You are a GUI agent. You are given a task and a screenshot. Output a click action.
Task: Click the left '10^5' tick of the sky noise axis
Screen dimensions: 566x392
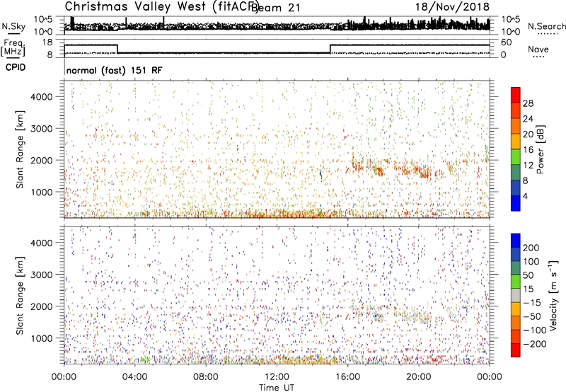[44, 20]
